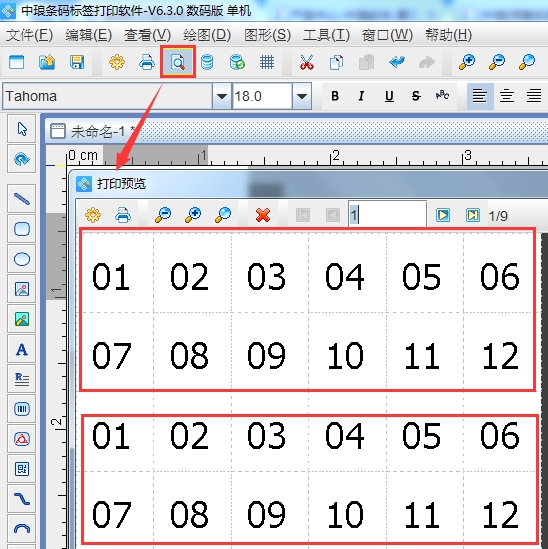Pick the text tool labeled A
This screenshot has height=549, width=548.
coord(22,349)
